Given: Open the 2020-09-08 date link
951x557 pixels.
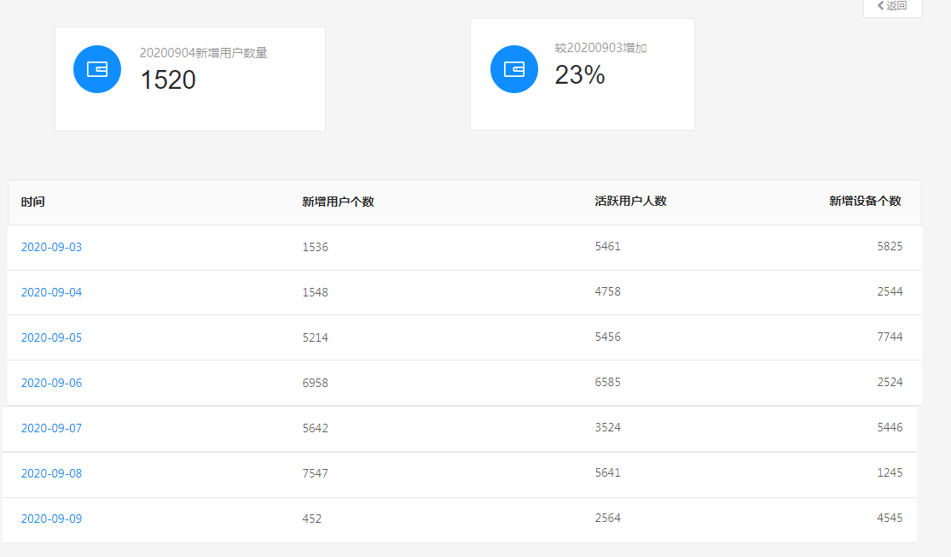Looking at the screenshot, I should (52, 473).
